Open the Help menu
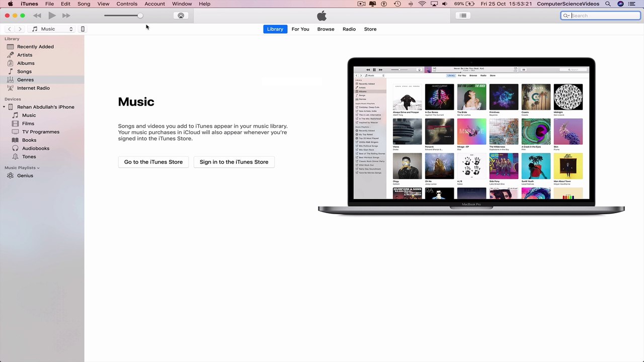This screenshot has width=644, height=362. click(205, 4)
